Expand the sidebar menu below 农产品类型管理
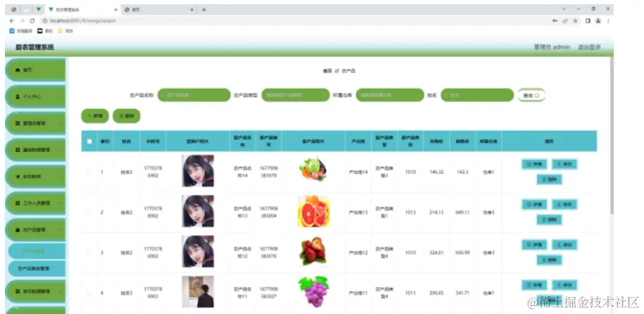644x314 pixels. click(35, 291)
